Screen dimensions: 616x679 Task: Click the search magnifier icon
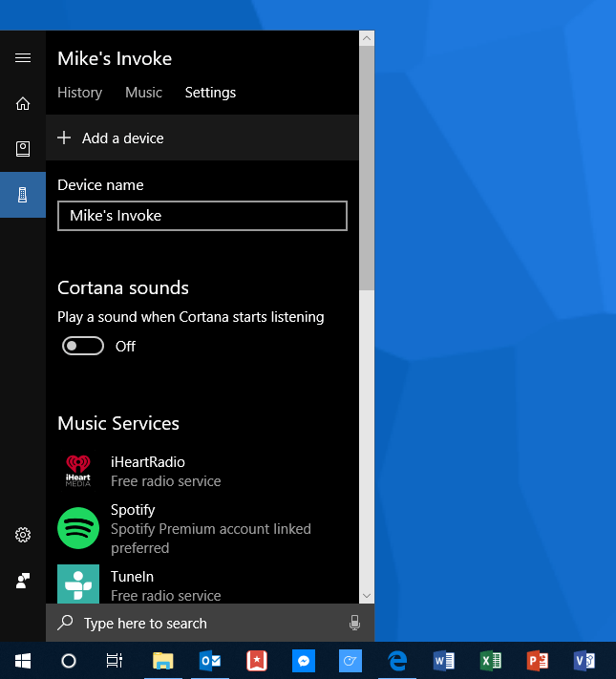(65, 623)
